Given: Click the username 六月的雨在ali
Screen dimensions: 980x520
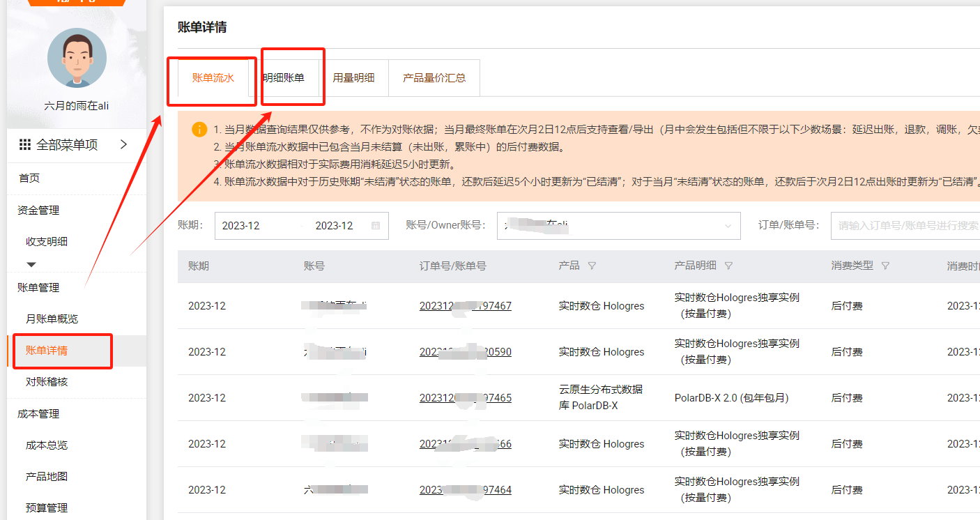Looking at the screenshot, I should (77, 106).
